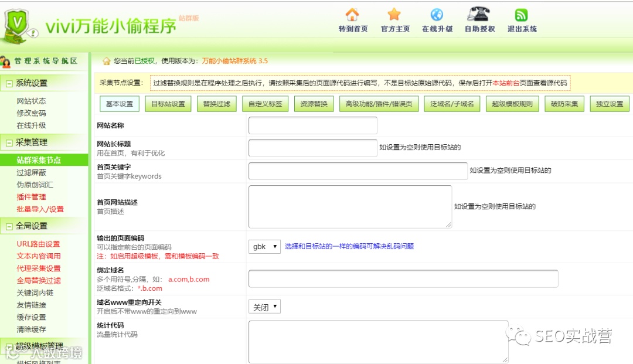
Task: Focus the 首页关键字 input field
Action: click(x=358, y=171)
